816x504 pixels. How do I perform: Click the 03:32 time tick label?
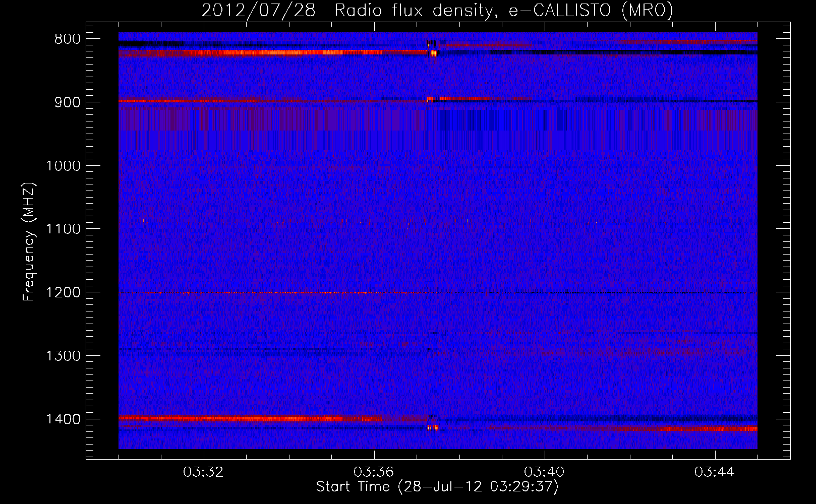(x=203, y=472)
